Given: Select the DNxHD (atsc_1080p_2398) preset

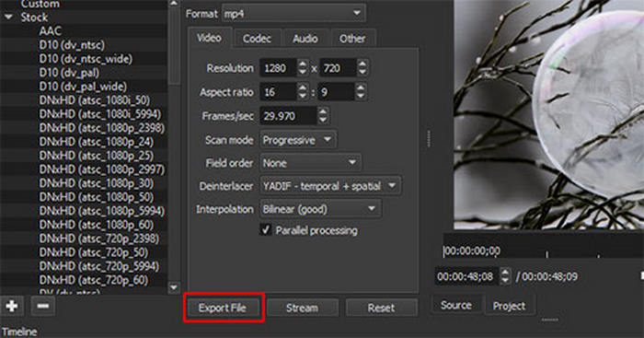Looking at the screenshot, I should pyautogui.click(x=102, y=128).
